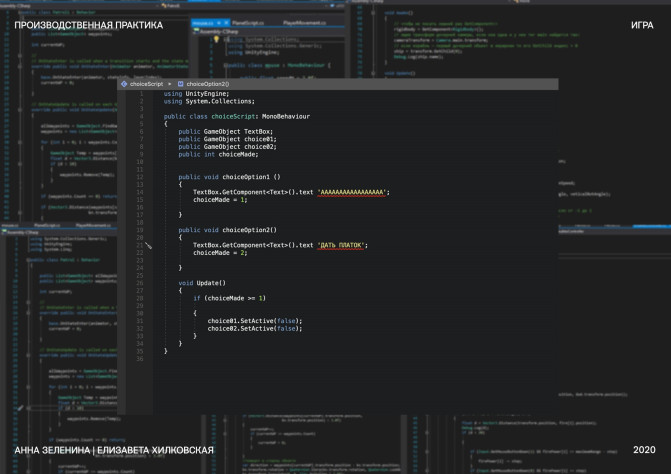Click the quick-fix pencil icon on line 21
Screen dimensions: 671x474
149,245
